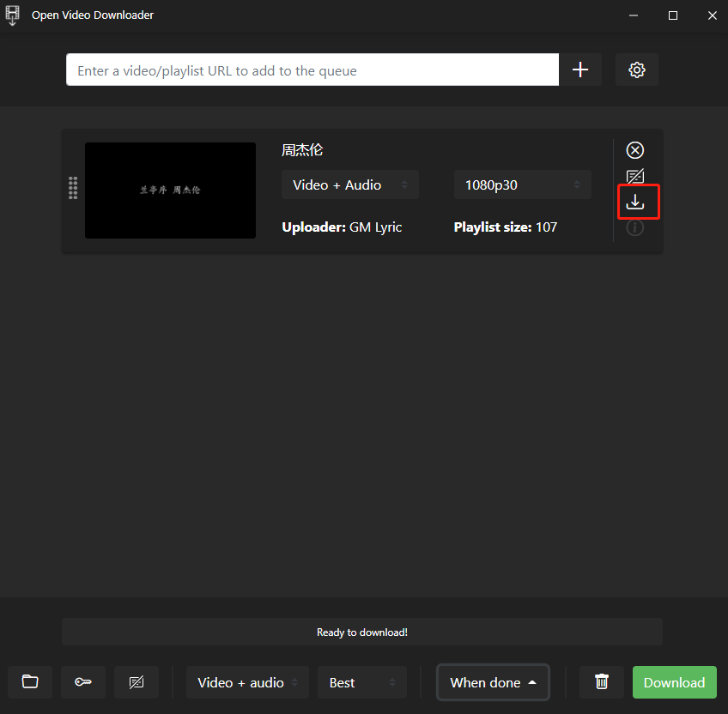Viewport: 728px width, 714px height.
Task: Download the 周杰伦 playlist item icon
Action: point(634,202)
